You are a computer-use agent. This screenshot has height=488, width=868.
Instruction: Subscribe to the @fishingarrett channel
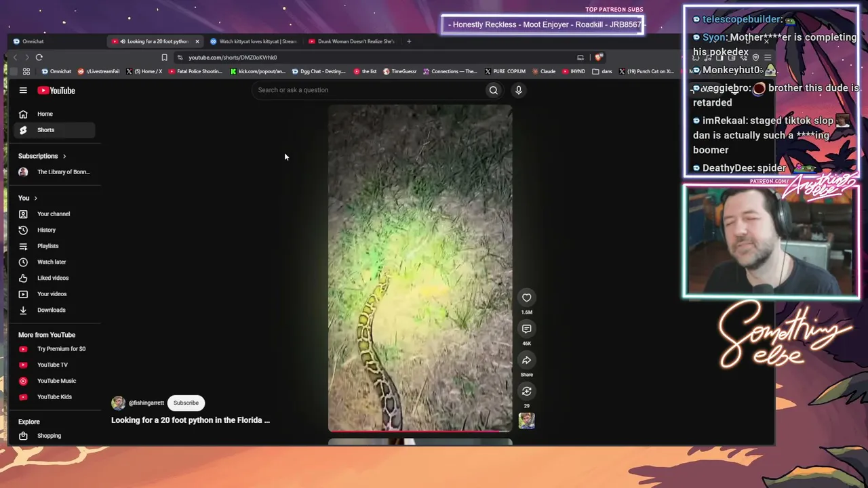pos(186,403)
